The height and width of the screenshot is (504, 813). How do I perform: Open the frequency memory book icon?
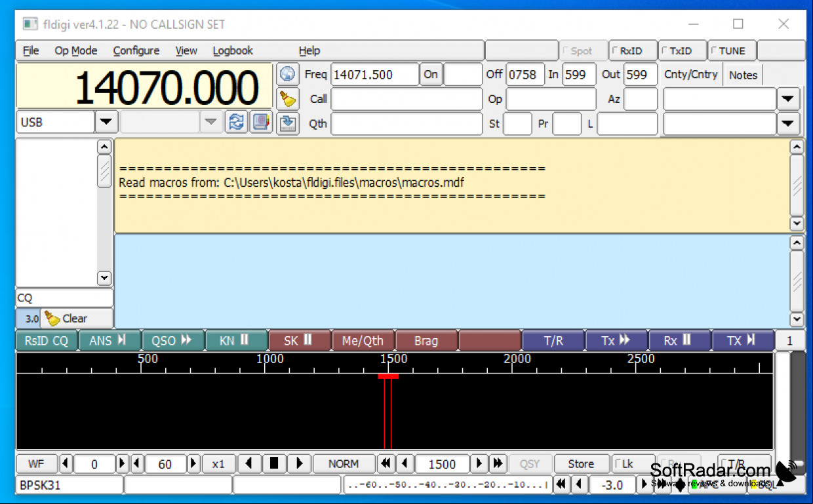261,122
